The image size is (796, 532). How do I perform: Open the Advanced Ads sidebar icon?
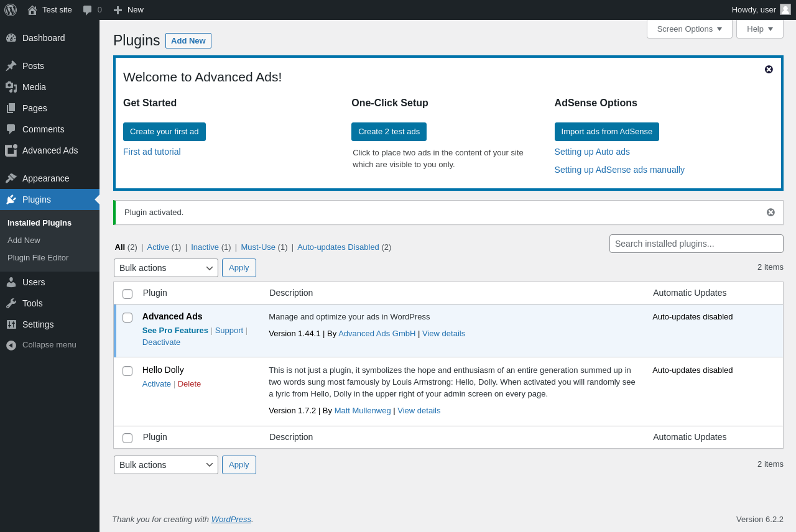11,150
